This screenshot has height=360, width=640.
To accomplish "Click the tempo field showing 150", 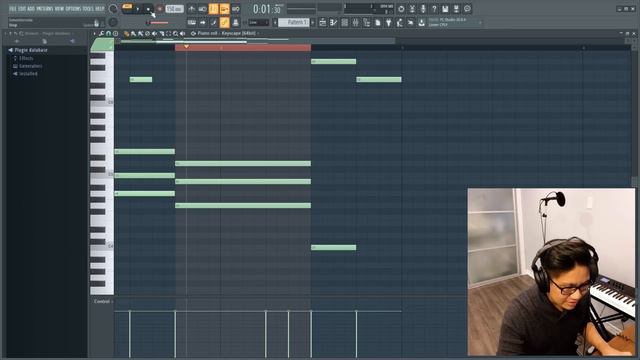I will point(174,9).
